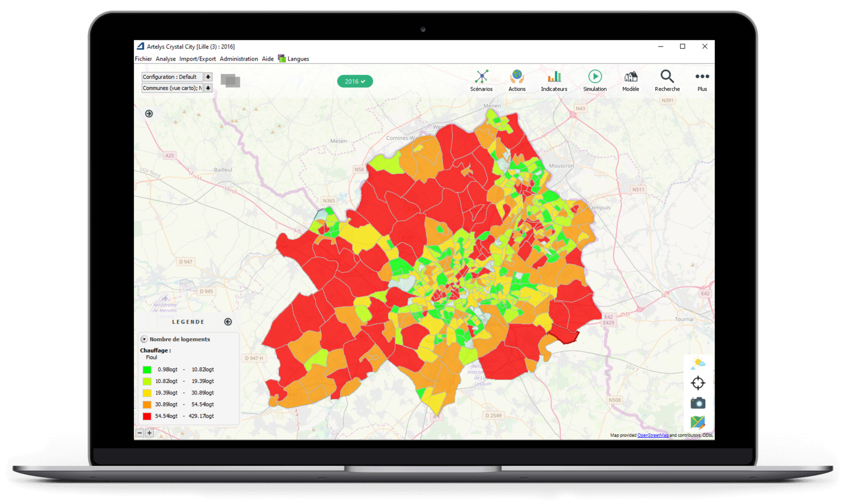Maximize the Crystal City window
Screen dimensions: 849x504
point(682,46)
